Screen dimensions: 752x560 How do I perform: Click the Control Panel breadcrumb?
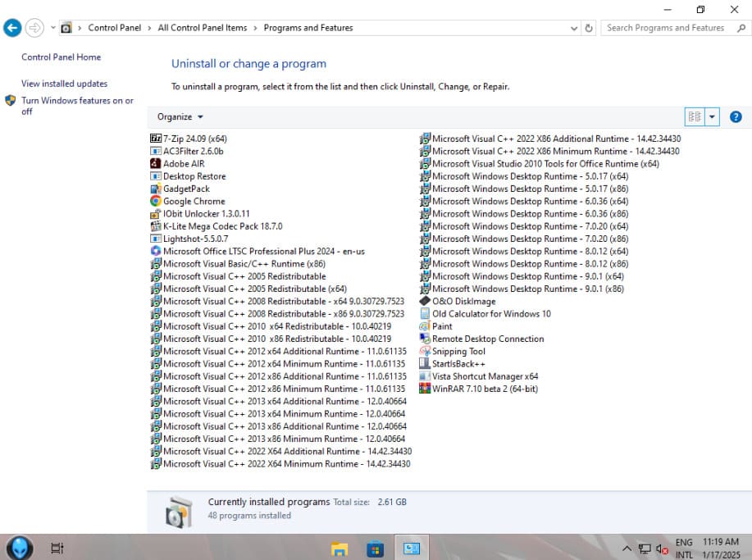point(115,28)
